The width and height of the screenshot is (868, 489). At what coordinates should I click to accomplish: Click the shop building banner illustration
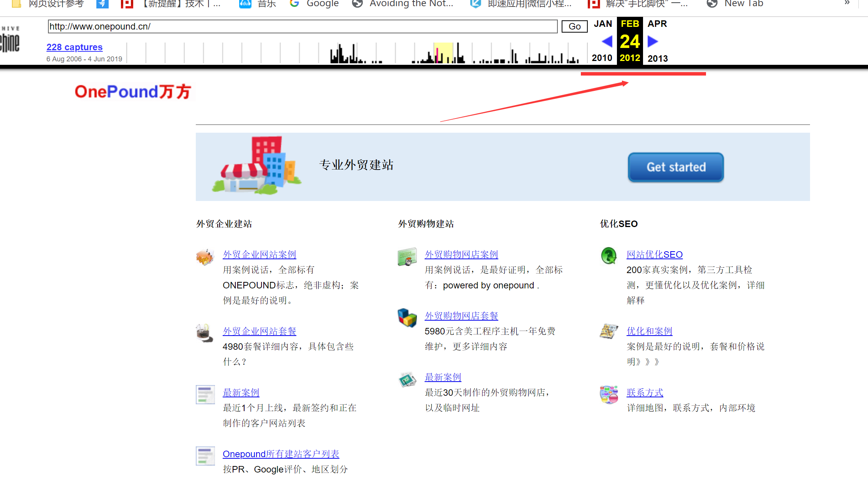pos(256,165)
